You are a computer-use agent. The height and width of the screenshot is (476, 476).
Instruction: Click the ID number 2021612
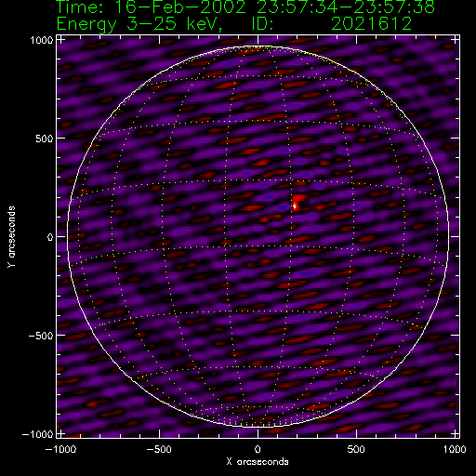pos(371,23)
